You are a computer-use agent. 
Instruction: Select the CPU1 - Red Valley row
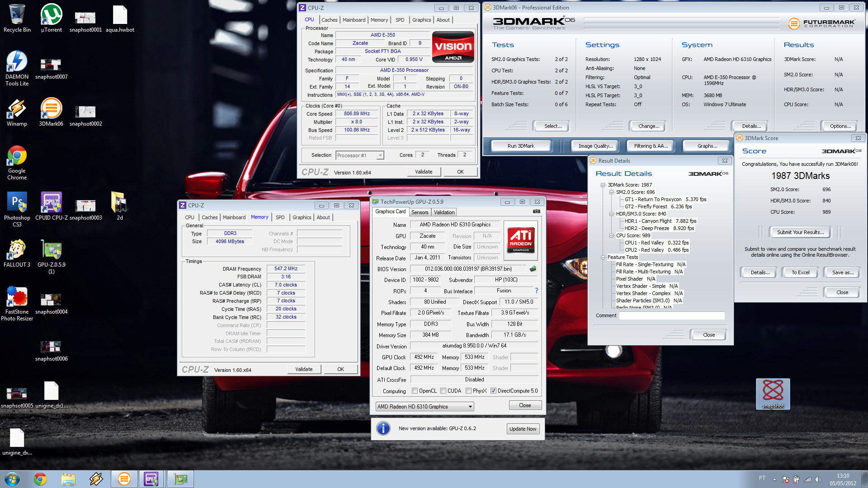656,243
